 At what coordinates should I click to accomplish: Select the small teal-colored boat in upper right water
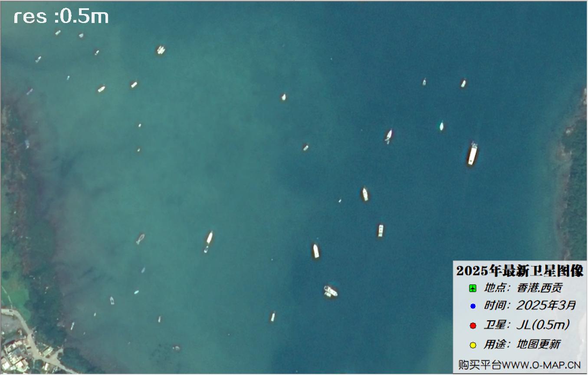pos(441,126)
